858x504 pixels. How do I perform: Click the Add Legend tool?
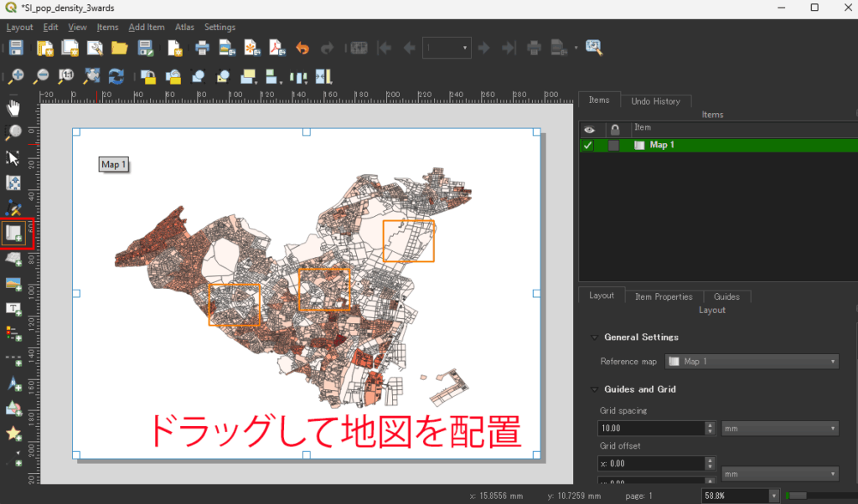point(14,333)
